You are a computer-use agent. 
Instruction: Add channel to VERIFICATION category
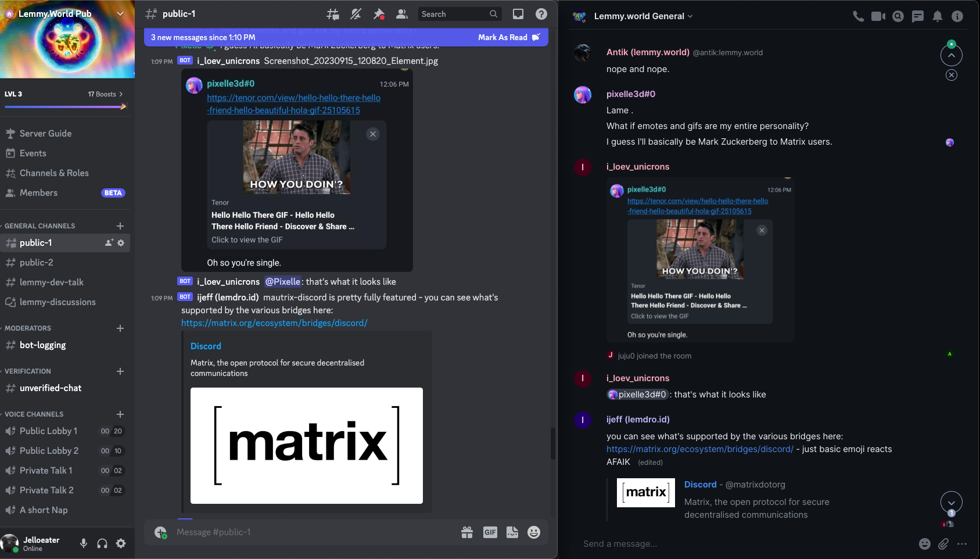coord(120,371)
